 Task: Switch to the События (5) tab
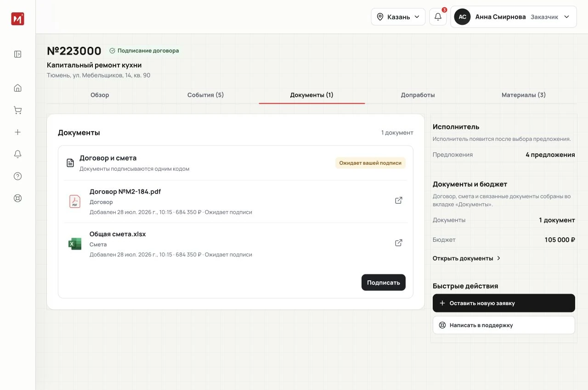pos(205,95)
